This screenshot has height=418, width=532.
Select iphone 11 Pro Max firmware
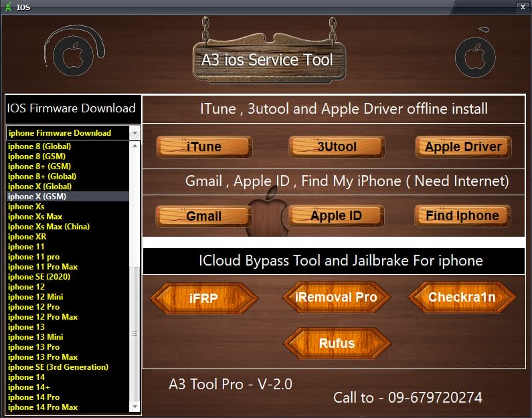(68, 267)
